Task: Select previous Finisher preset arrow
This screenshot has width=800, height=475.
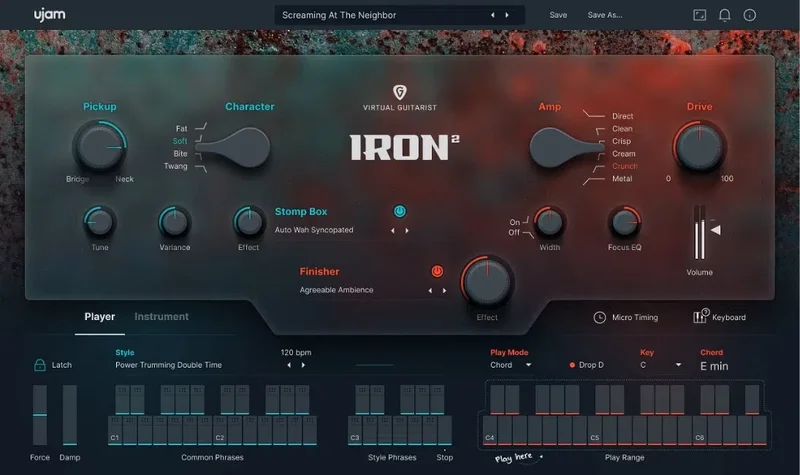Action: 430,290
